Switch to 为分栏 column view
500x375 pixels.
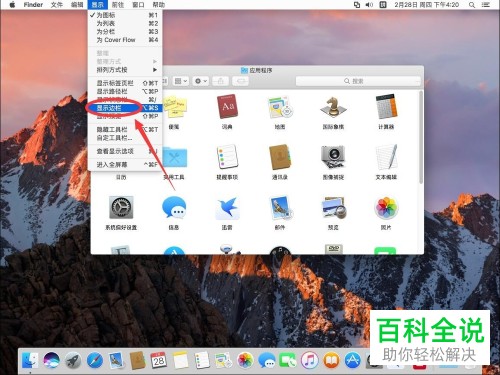[x=125, y=31]
